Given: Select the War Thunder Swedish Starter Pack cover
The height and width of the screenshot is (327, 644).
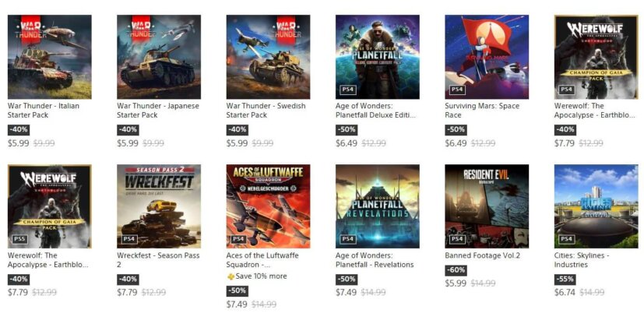Looking at the screenshot, I should coord(268,57).
